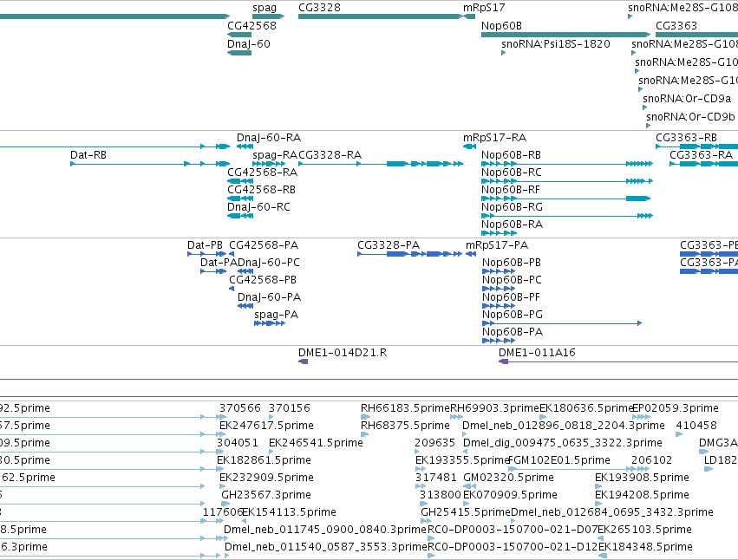The image size is (738, 560).
Task: Open transcript DnaJ-60-RA
Action: tap(269, 138)
